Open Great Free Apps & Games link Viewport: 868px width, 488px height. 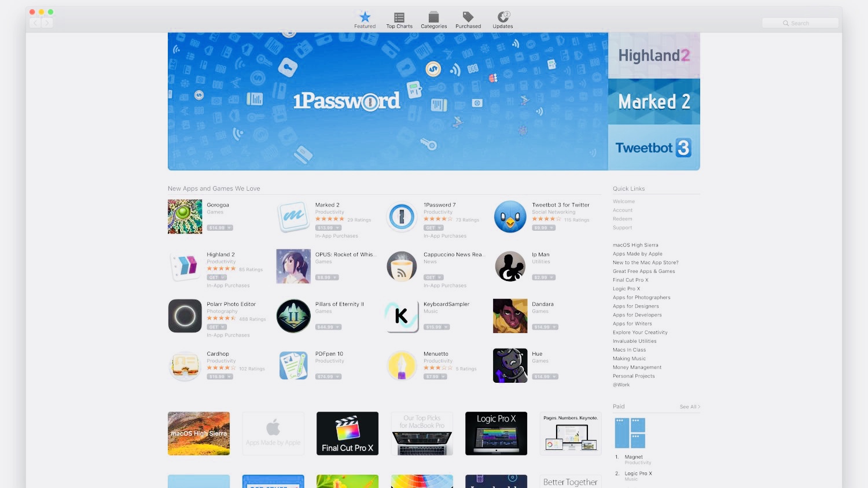644,271
